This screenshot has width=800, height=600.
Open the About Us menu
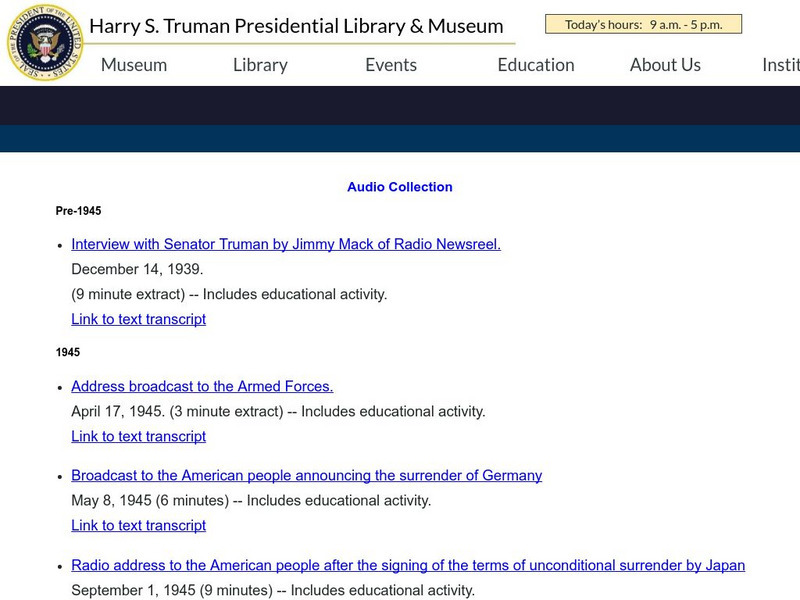pos(665,64)
